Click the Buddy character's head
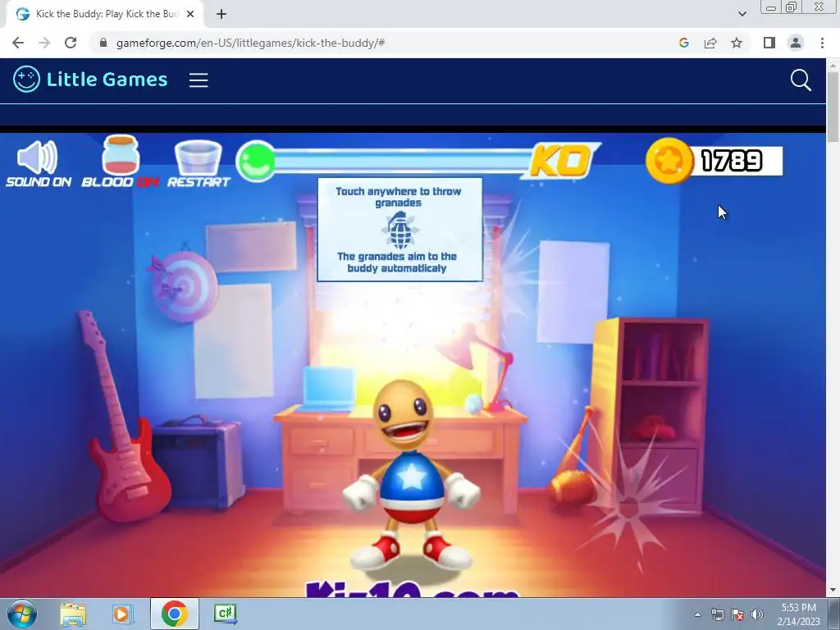 click(x=402, y=414)
